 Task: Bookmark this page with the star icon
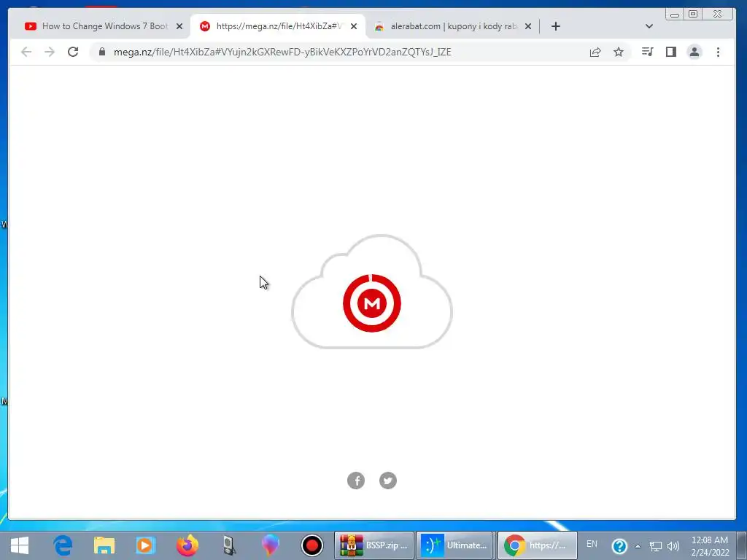click(x=619, y=52)
